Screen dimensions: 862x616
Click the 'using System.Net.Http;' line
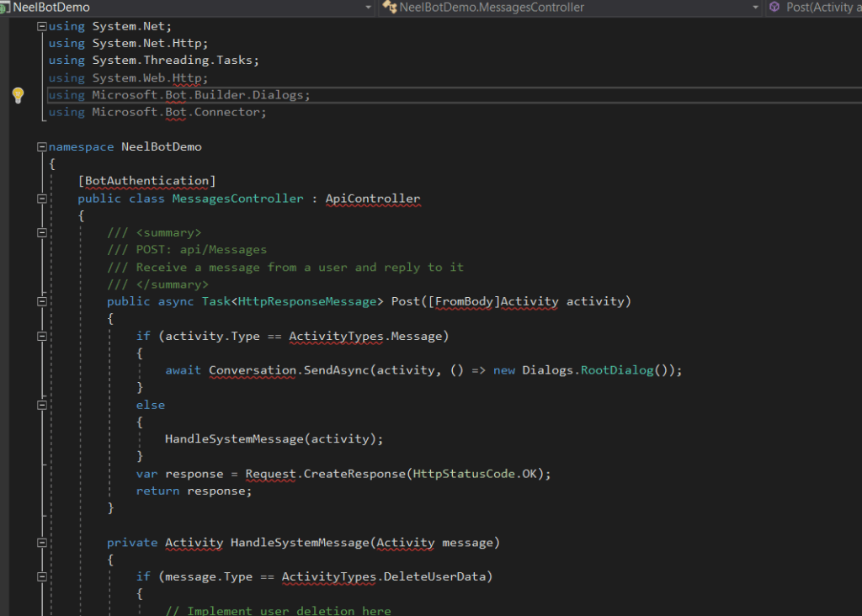pos(128,43)
